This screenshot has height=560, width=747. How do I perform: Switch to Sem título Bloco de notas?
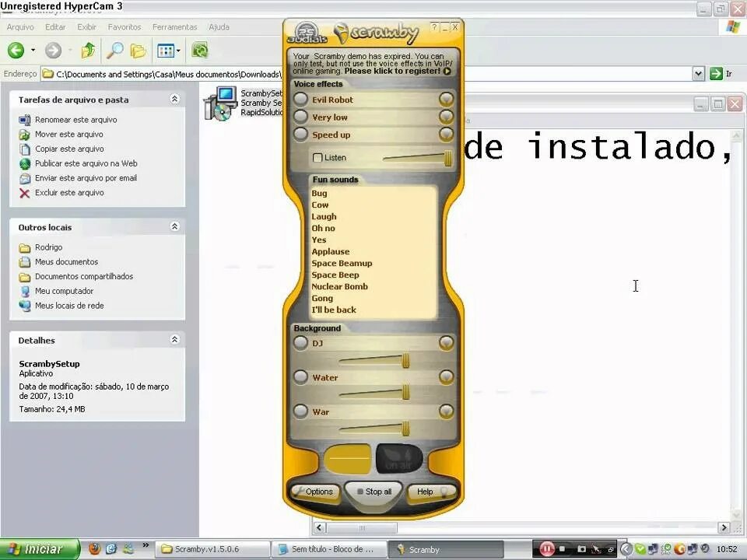(328, 549)
